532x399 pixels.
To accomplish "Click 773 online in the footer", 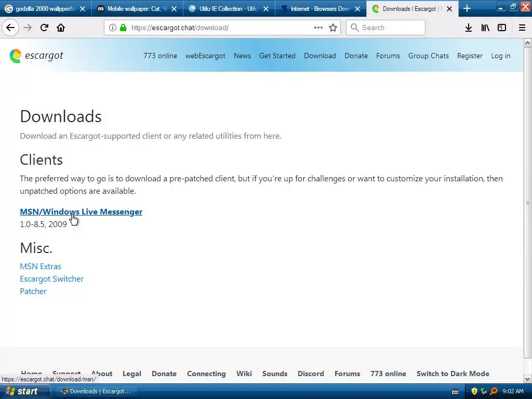I will pyautogui.click(x=388, y=374).
